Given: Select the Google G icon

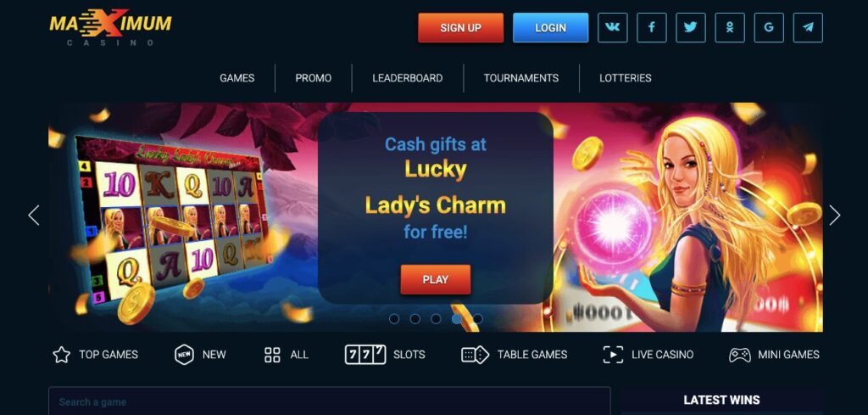Looking at the screenshot, I should tap(769, 28).
